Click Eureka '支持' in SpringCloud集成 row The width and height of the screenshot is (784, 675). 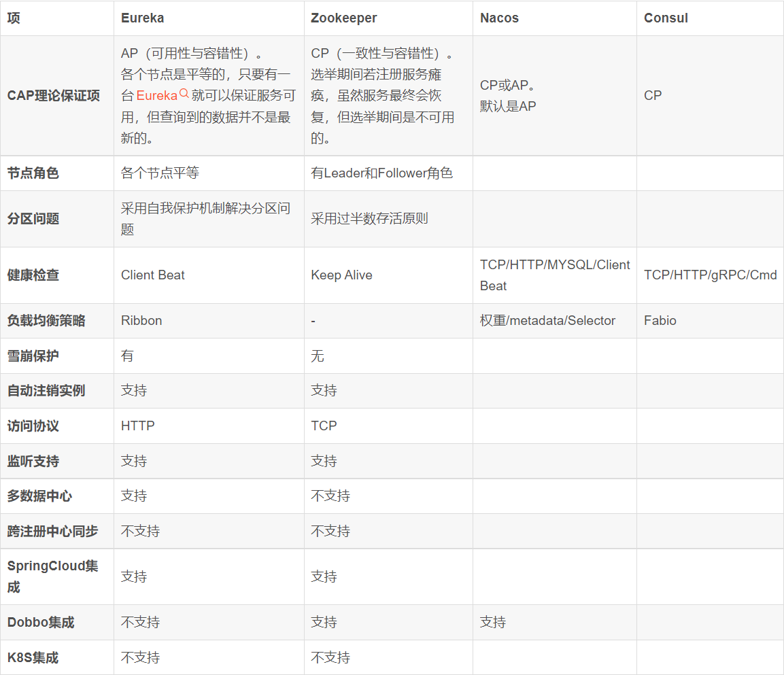(x=209, y=576)
